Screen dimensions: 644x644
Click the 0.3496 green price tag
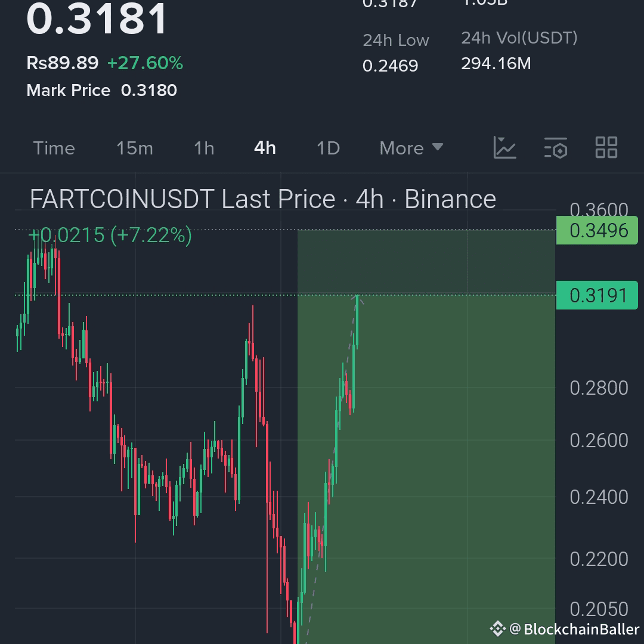tap(597, 230)
